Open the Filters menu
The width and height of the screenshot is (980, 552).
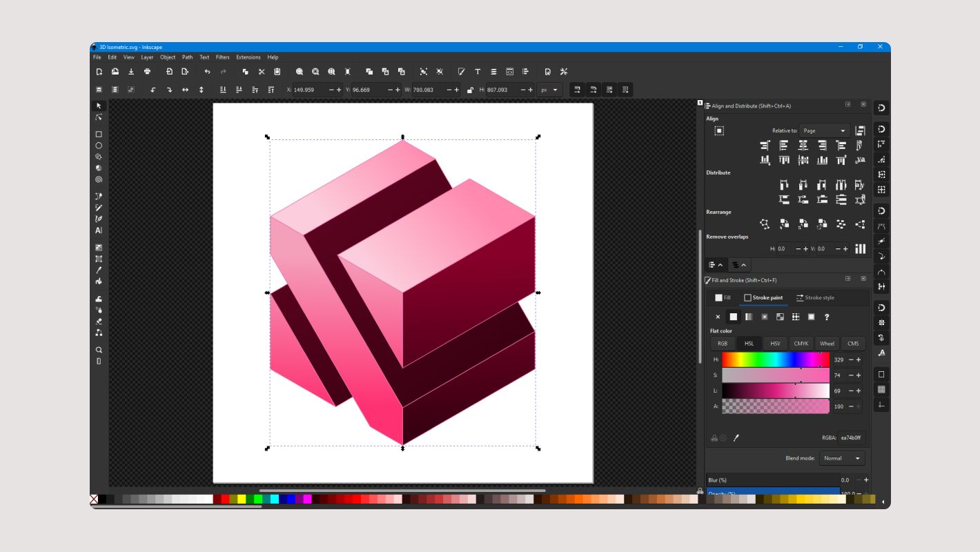(222, 57)
